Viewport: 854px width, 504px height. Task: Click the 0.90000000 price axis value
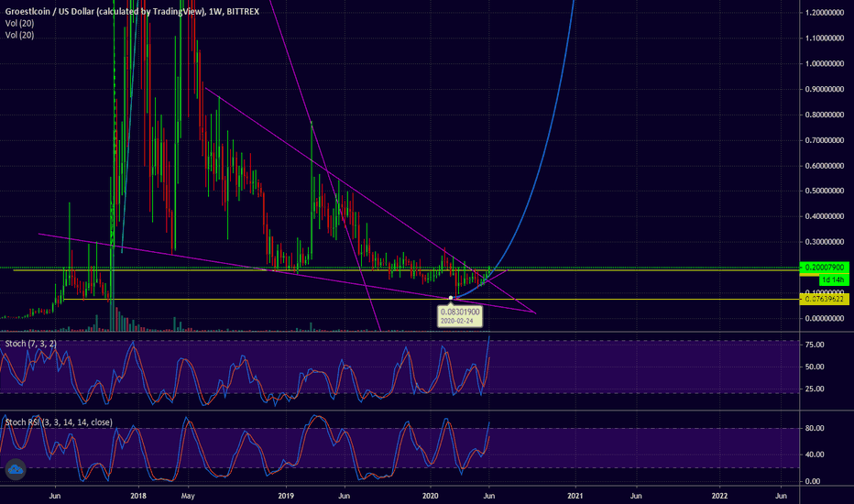pos(825,89)
